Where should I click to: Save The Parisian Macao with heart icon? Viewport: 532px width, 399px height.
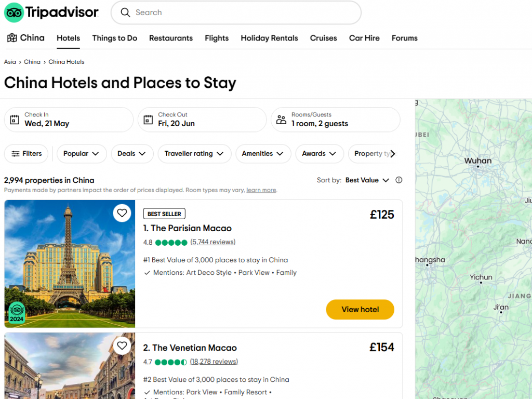point(122,213)
